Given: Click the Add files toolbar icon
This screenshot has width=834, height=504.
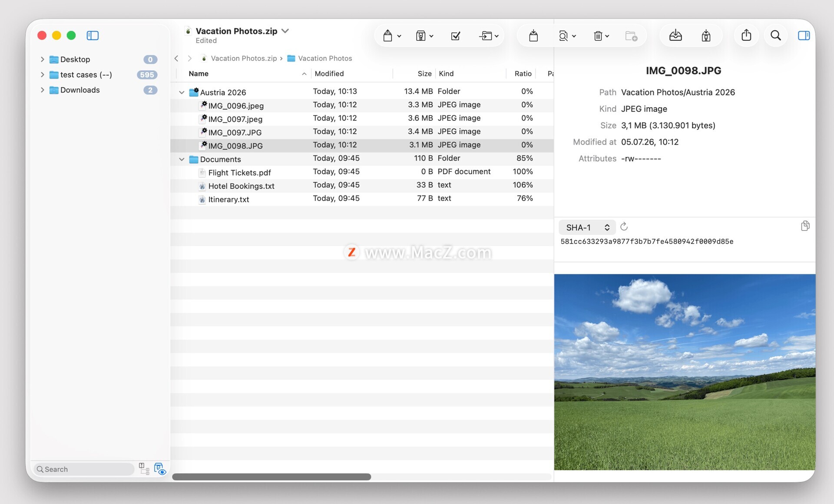Looking at the screenshot, I should [533, 36].
